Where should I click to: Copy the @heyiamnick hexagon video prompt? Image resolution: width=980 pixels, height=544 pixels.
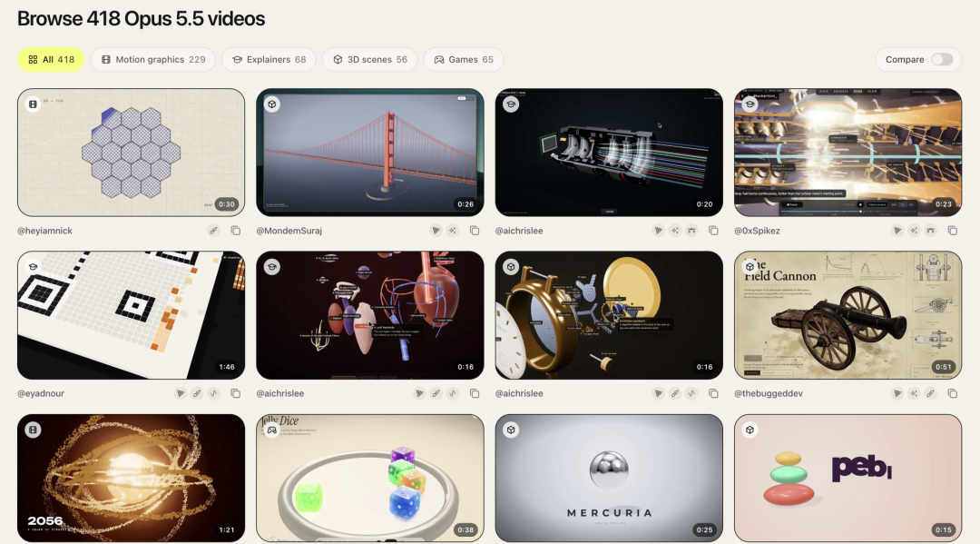point(236,231)
